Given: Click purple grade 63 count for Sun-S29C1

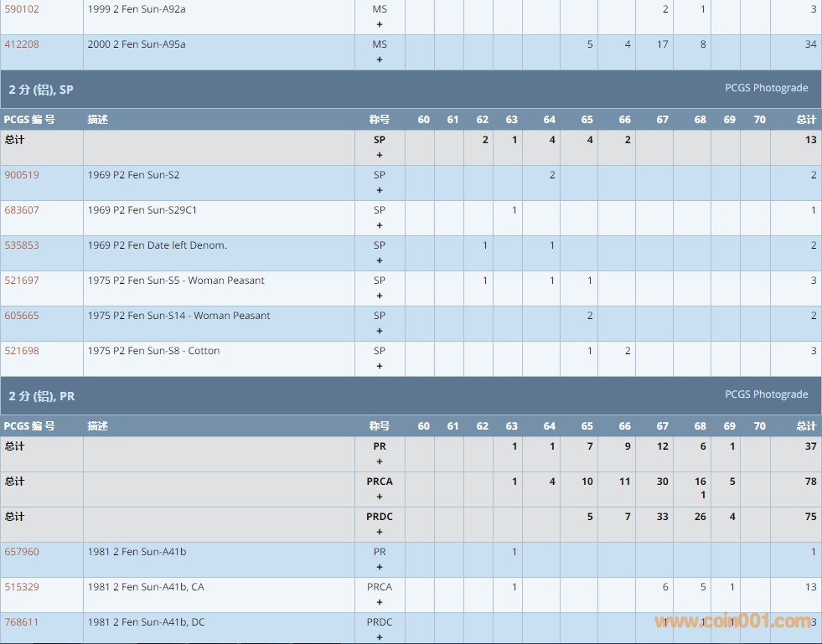Looking at the screenshot, I should (x=514, y=210).
